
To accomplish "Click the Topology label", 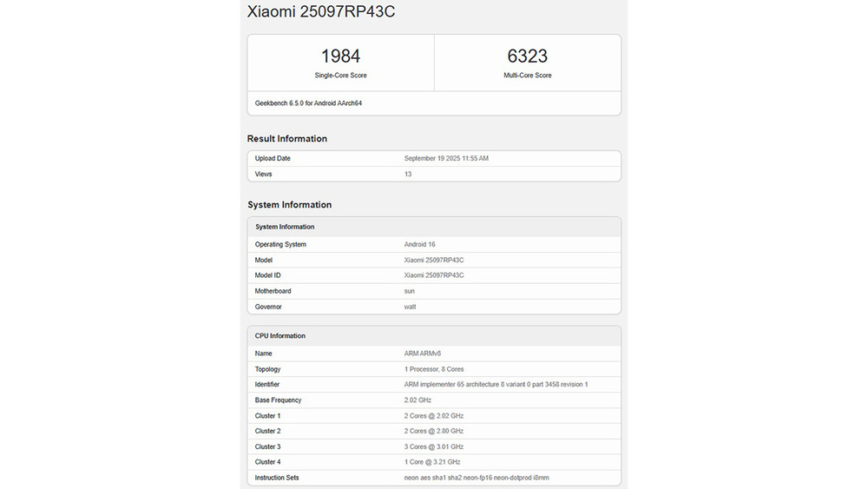I will [x=267, y=369].
